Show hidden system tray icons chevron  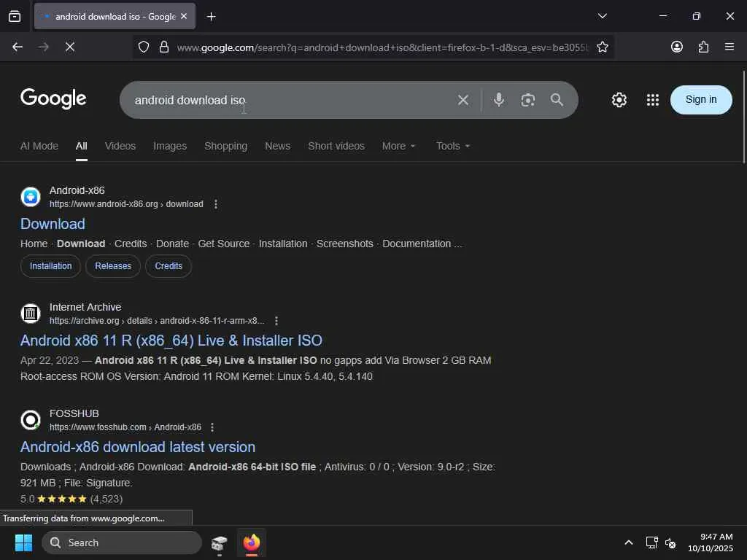coord(628,542)
